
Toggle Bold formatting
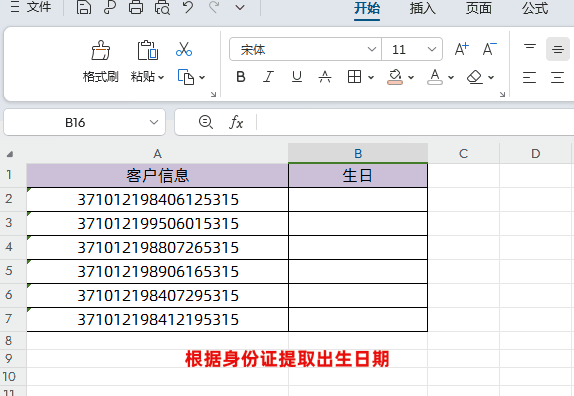point(241,77)
